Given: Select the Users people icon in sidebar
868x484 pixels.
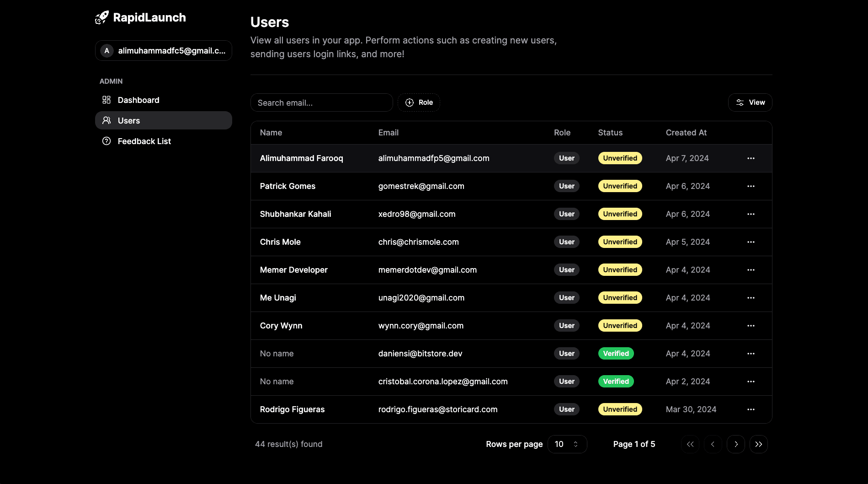Looking at the screenshot, I should coord(107,120).
